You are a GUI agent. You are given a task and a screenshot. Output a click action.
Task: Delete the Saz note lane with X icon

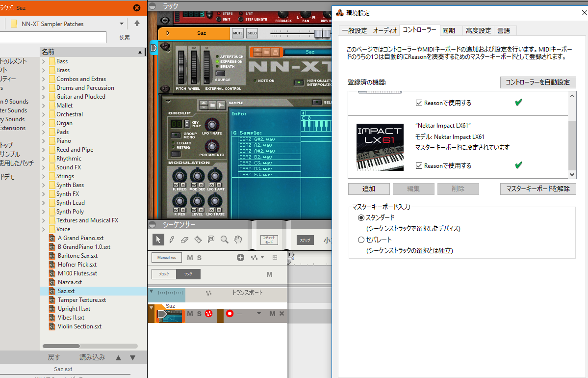(x=281, y=313)
